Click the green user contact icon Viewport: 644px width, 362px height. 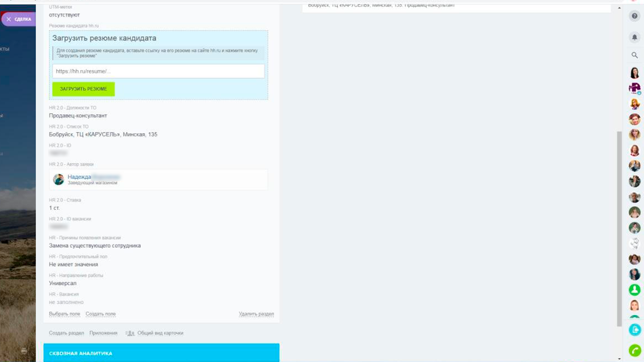(x=634, y=290)
